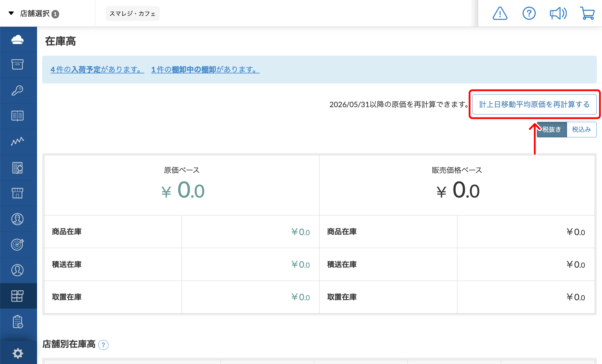The width and height of the screenshot is (602, 364).
Task: Click 積送在庫 label under 原価ベース
Action: pos(67,264)
